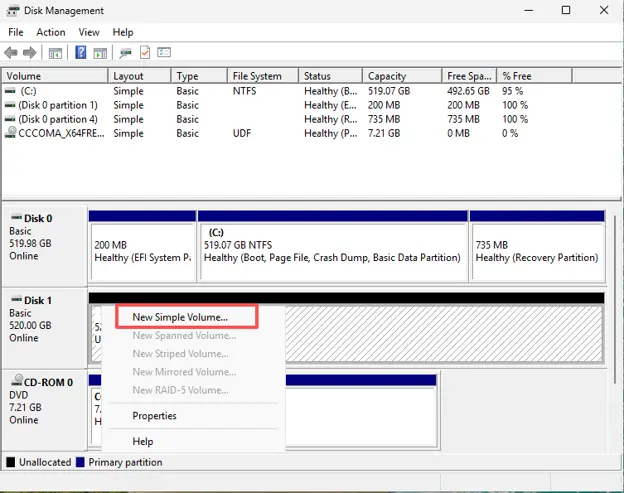Click the 95 % free cell
This screenshot has height=493, width=624.
point(512,91)
